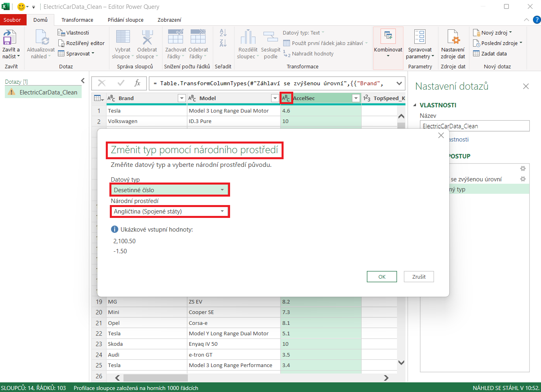
Task: Click the help question mark icon
Action: click(x=537, y=20)
